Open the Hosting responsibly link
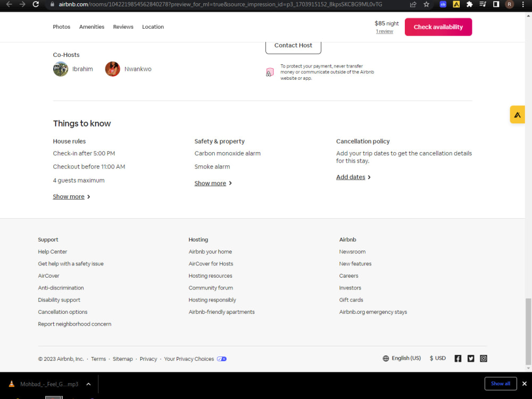 (212, 300)
